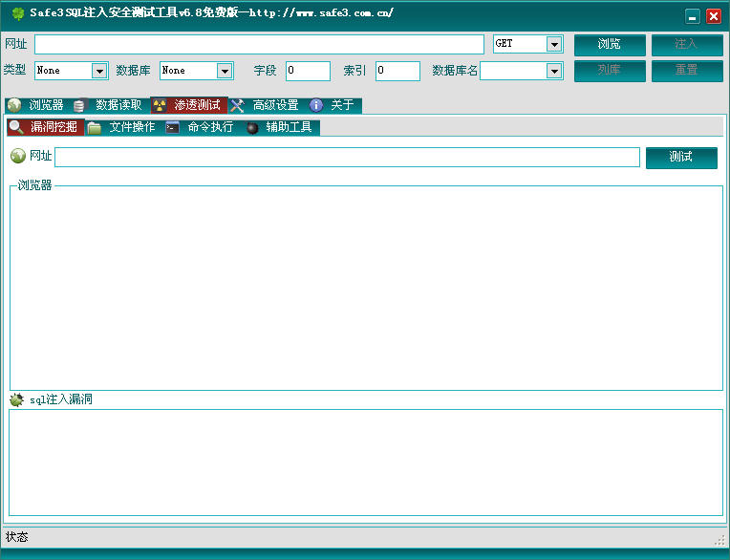This screenshot has height=560, width=730.
Task: Expand the 数据库 dropdown
Action: point(225,71)
